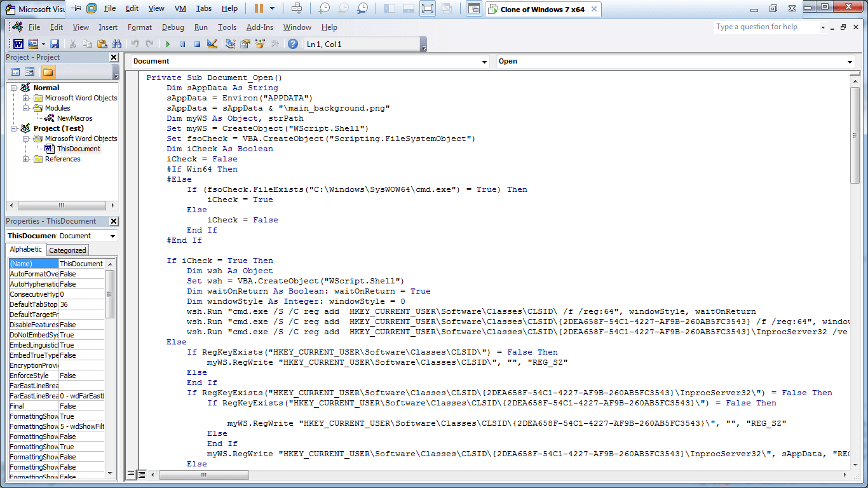Image resolution: width=868 pixels, height=488 pixels.
Task: Click the VMware pause VM icon
Action: pos(259,8)
